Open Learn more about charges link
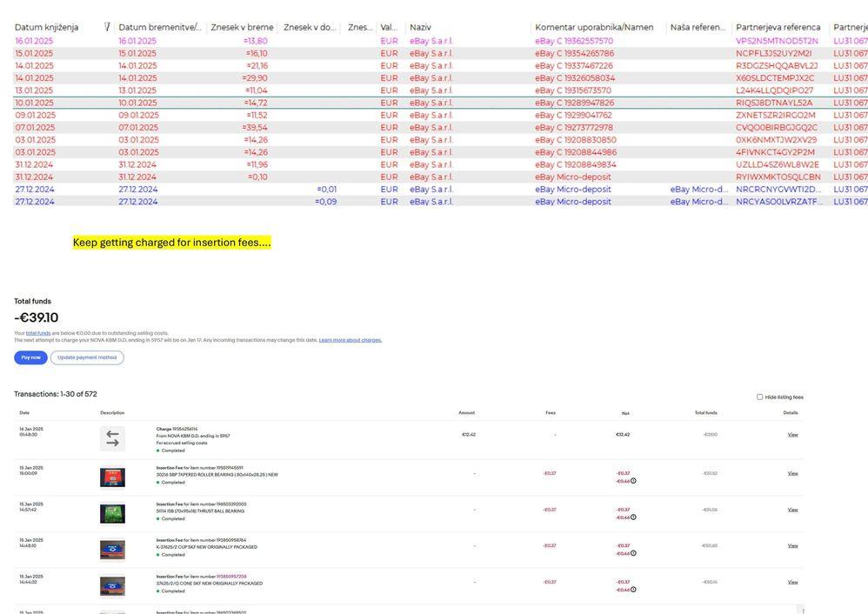868x614 pixels. 351,340
